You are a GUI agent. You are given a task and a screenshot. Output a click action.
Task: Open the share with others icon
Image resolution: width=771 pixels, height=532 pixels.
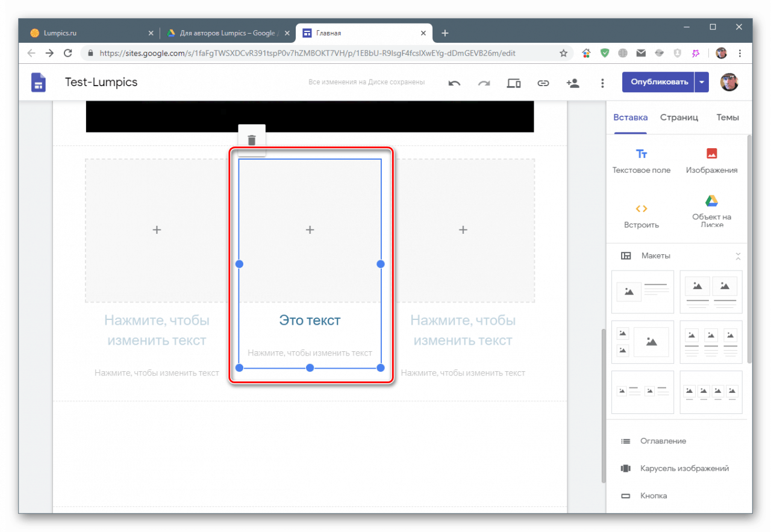(573, 83)
